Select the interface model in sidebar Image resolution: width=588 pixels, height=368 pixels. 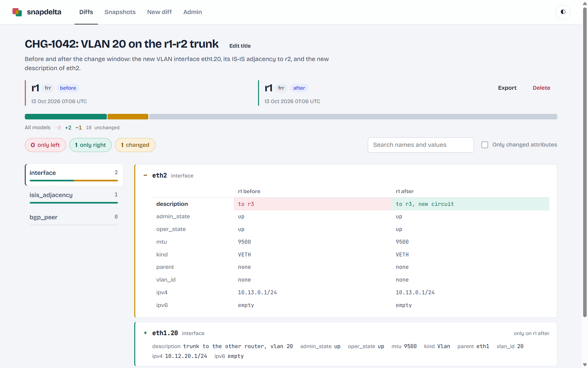click(74, 175)
